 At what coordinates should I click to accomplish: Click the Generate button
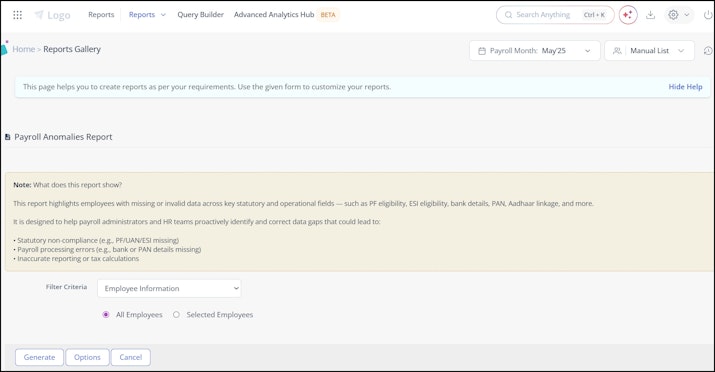[x=39, y=357]
